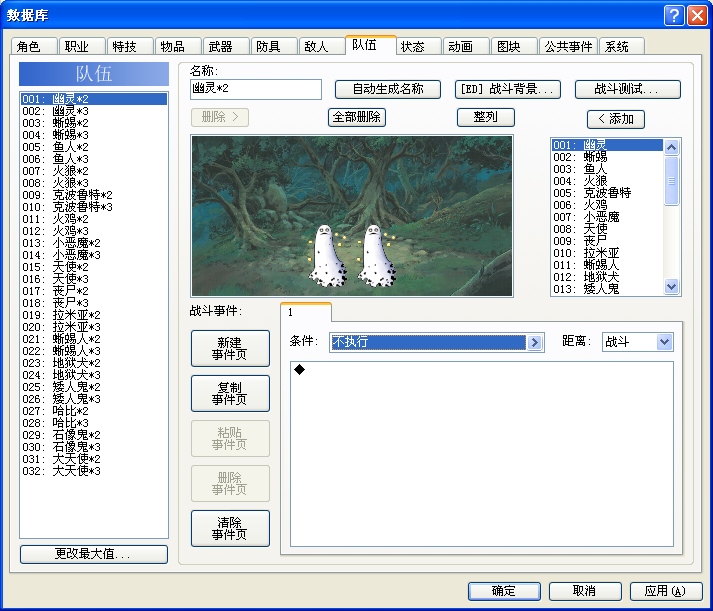Select enemy 011: 蜥蜴人 in enemy list
Screen dimensions: 713x611
(x=607, y=265)
